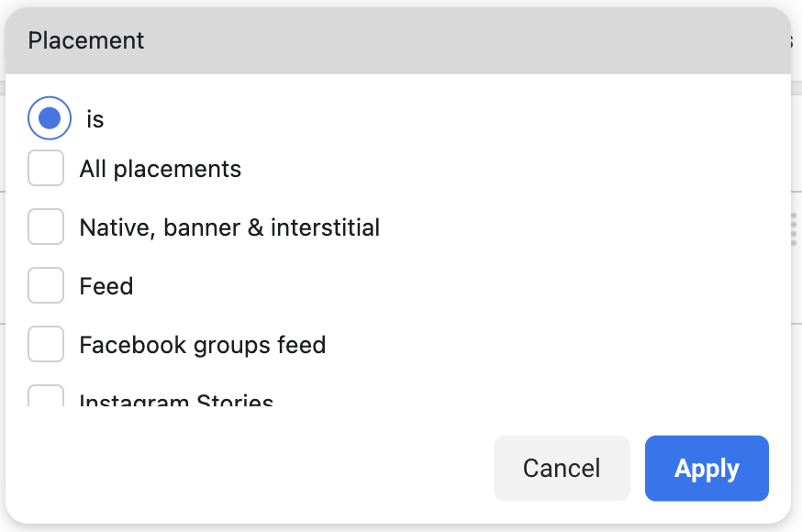The image size is (802, 532).
Task: Click the "All placements" label text
Action: 160,169
